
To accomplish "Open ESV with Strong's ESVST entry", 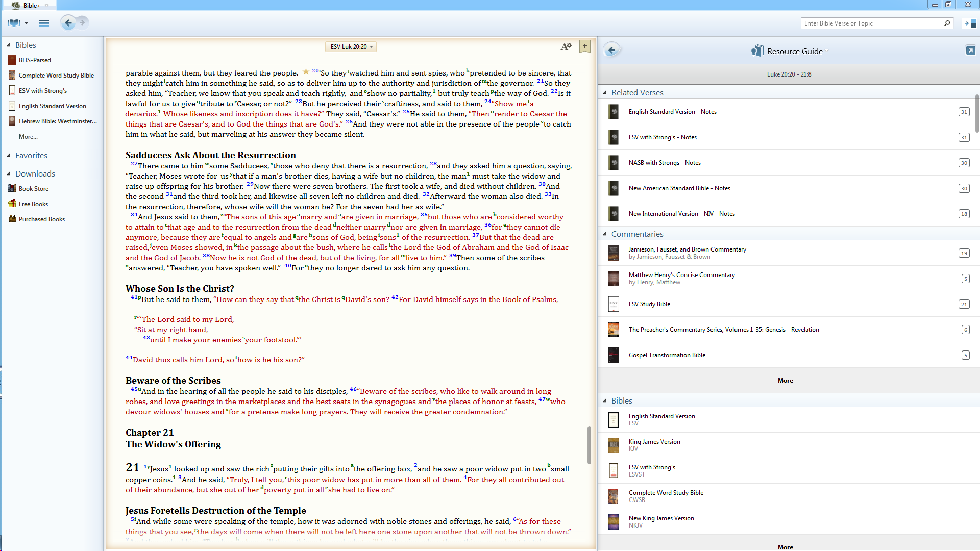I will (x=789, y=471).
